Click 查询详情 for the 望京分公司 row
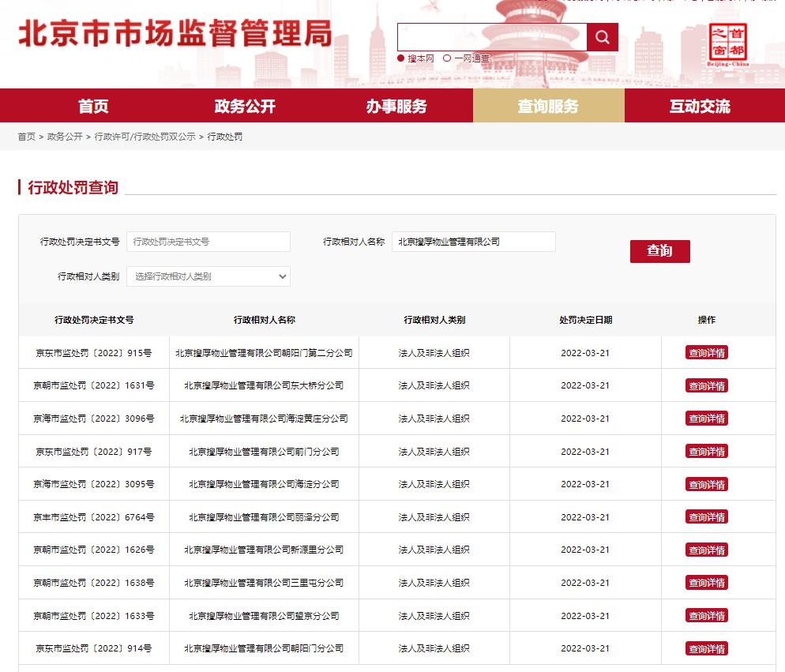This screenshot has width=785, height=672. coord(705,615)
